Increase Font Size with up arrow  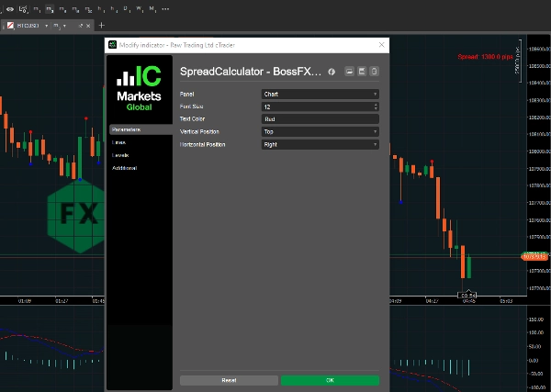click(376, 105)
